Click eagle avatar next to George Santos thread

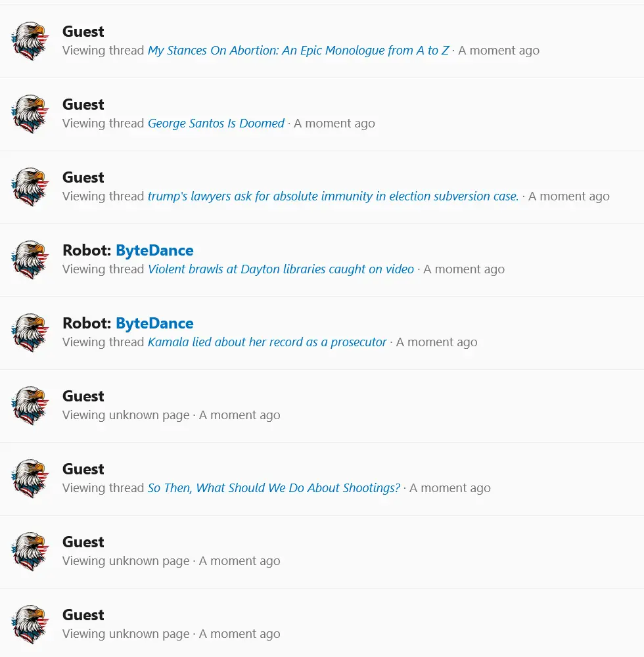30,114
